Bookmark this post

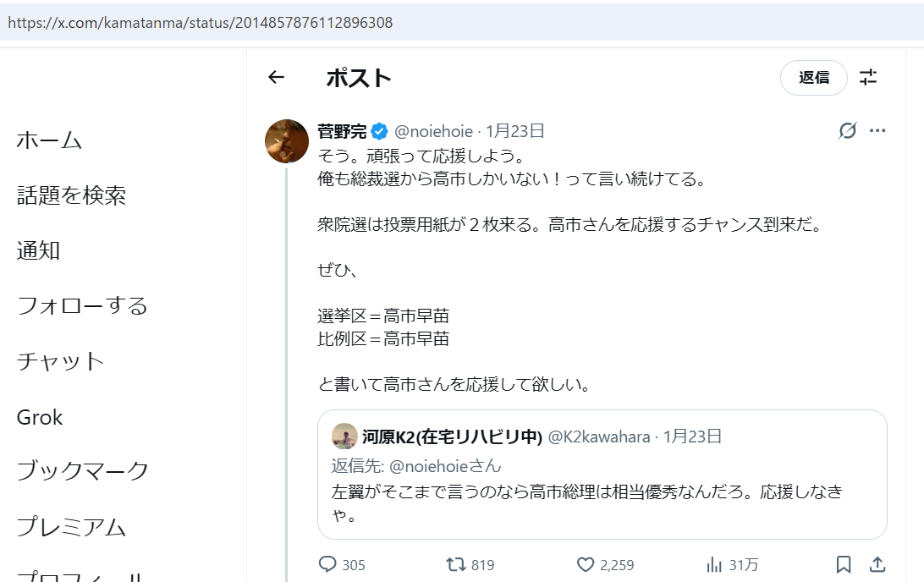844,564
